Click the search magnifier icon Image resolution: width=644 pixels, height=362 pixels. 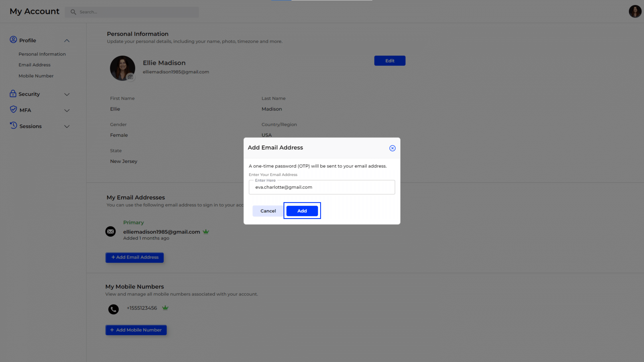click(73, 12)
